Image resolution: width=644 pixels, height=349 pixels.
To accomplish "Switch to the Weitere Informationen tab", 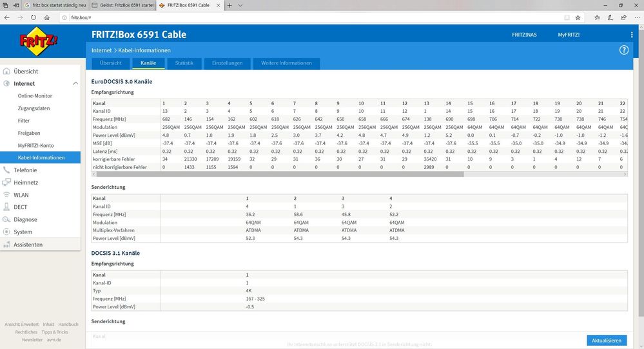I will 286,63.
